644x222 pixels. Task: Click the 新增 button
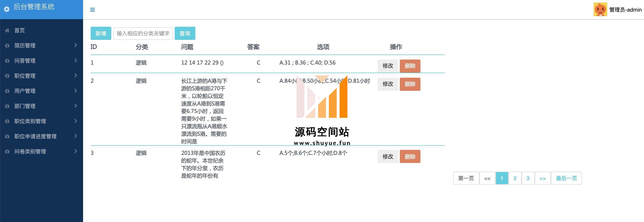[101, 33]
